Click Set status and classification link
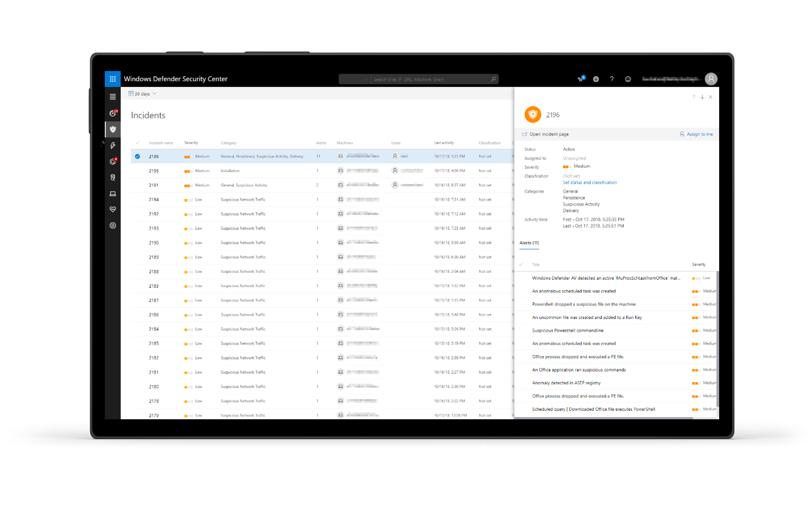The width and height of the screenshot is (812, 507). tap(589, 183)
